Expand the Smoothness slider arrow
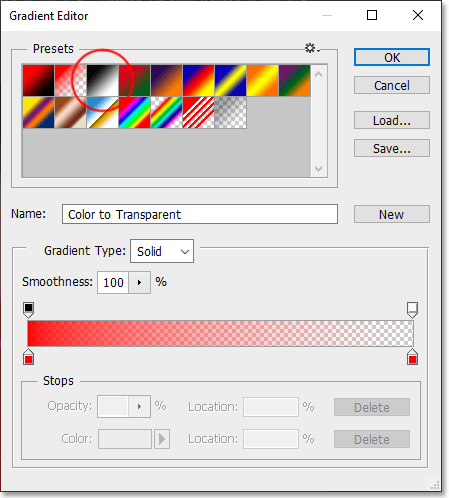The image size is (449, 498). coord(139,282)
